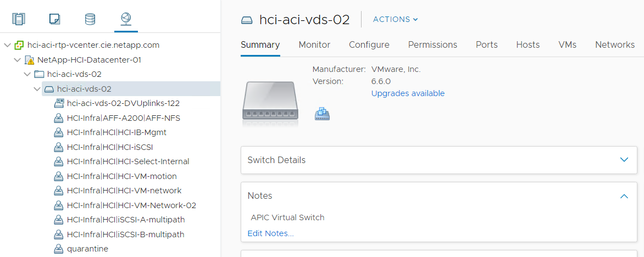This screenshot has width=644, height=257.
Task: Select the Networking inventory icon
Action: click(126, 19)
